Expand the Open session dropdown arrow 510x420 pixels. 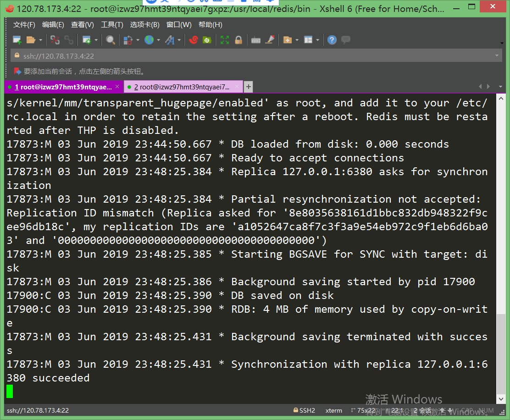pyautogui.click(x=41, y=40)
